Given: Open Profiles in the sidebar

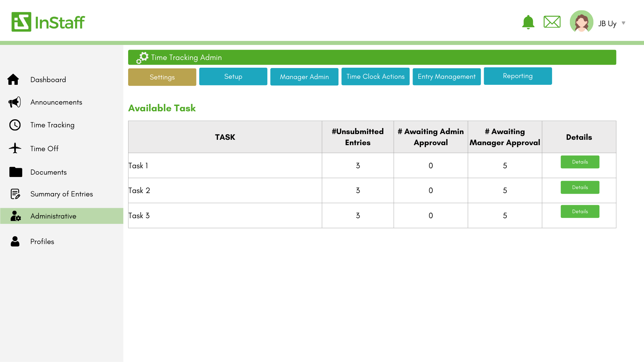Looking at the screenshot, I should point(42,242).
